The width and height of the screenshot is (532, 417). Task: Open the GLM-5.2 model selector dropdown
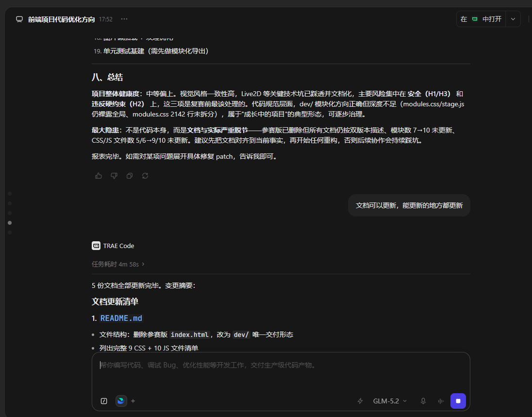[390, 401]
